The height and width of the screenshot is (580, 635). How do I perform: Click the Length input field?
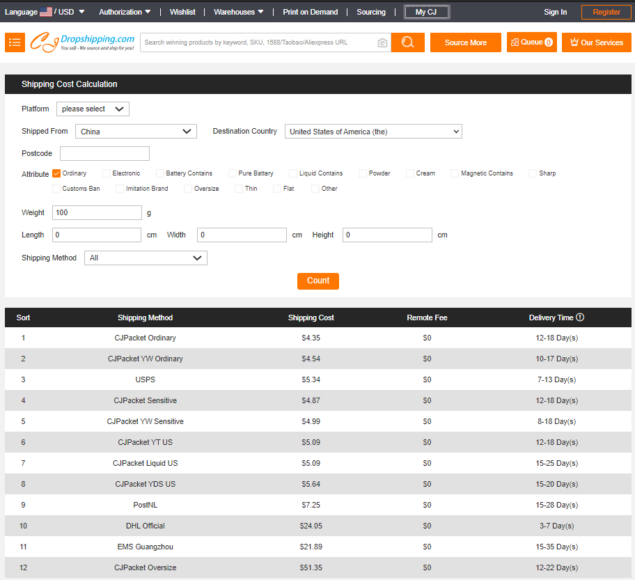[97, 235]
